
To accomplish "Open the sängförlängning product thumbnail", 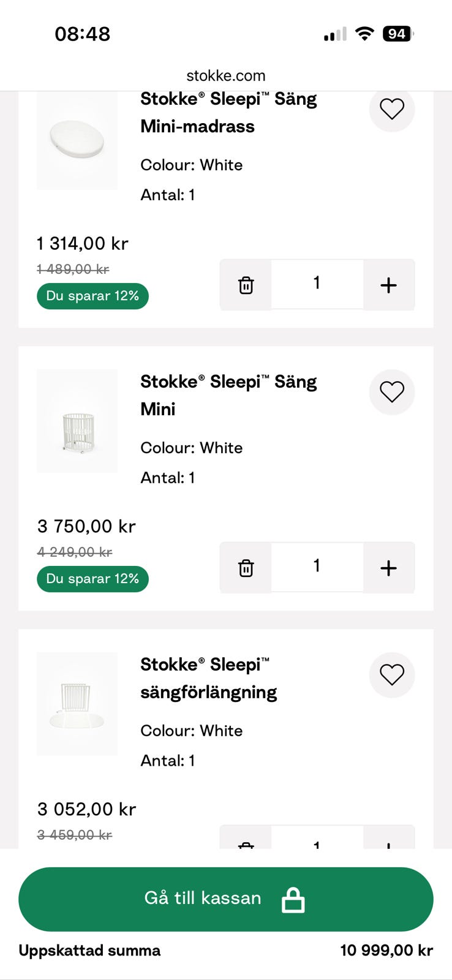I will (77, 704).
